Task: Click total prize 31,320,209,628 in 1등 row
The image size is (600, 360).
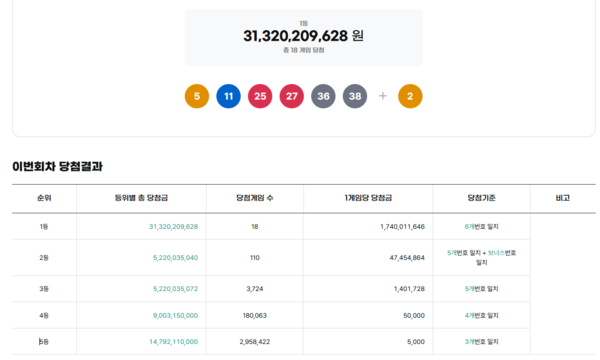Action: coord(173,226)
